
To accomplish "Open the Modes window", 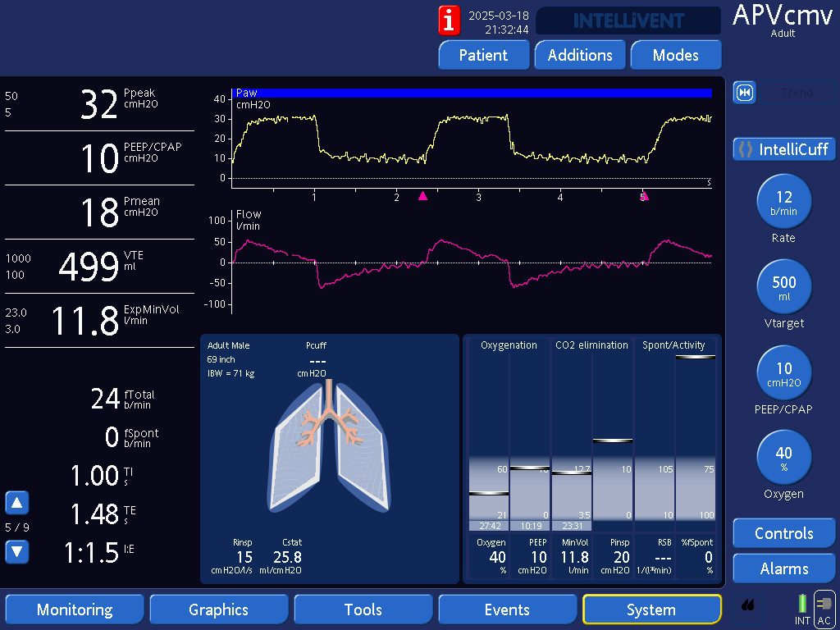I will 675,55.
